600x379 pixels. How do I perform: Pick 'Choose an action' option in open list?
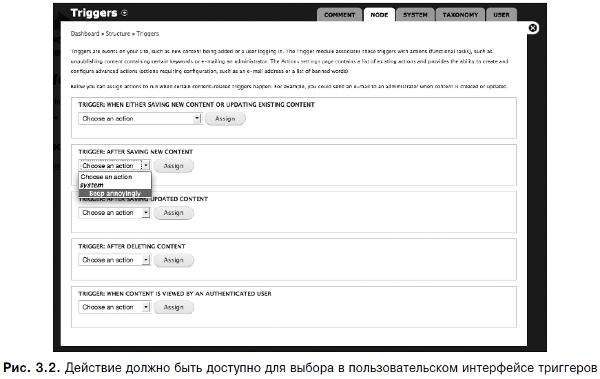(115, 177)
